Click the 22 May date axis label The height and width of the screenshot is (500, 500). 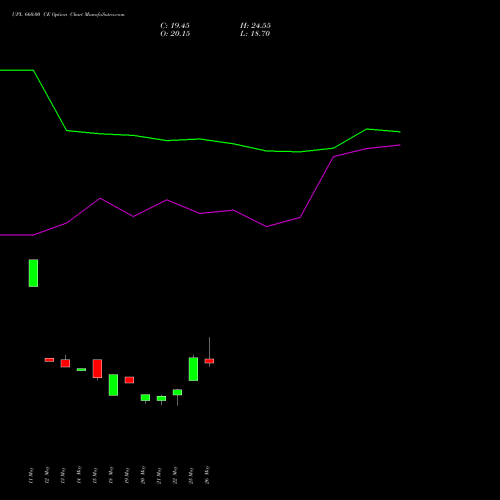point(175,476)
